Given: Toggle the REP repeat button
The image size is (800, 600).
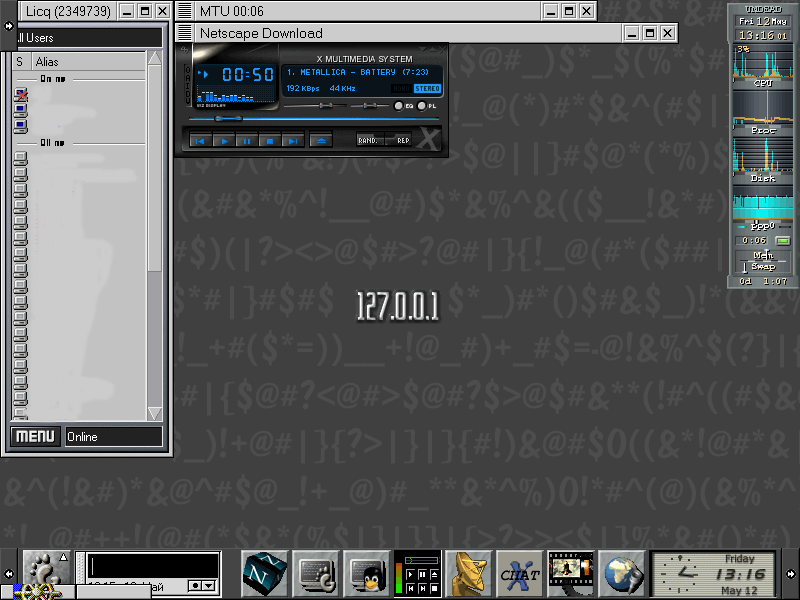Looking at the screenshot, I should coord(402,141).
